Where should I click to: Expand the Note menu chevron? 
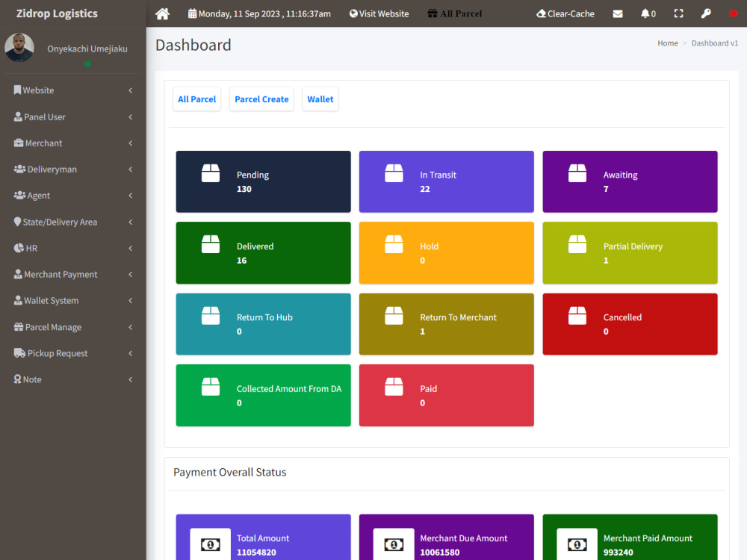[131, 379]
